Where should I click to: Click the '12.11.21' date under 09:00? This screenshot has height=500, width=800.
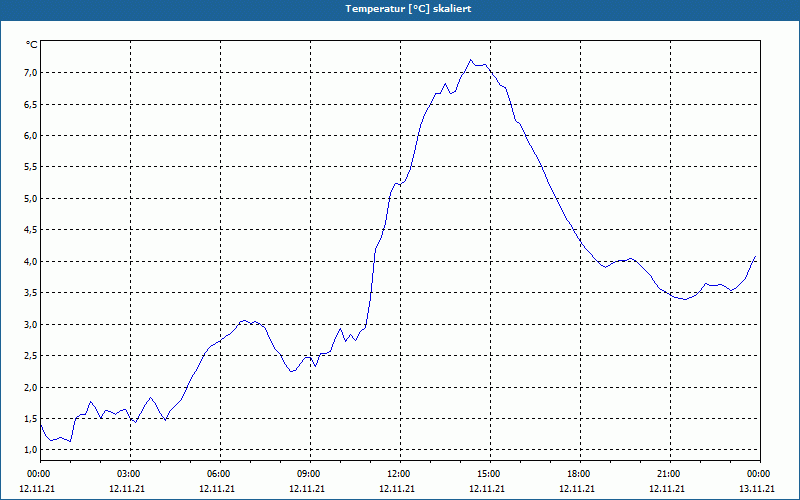[x=307, y=488]
